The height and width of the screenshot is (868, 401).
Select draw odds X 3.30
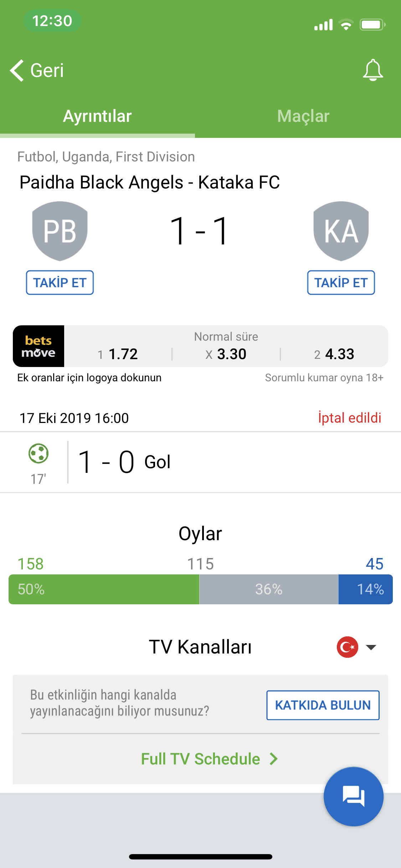[226, 354]
